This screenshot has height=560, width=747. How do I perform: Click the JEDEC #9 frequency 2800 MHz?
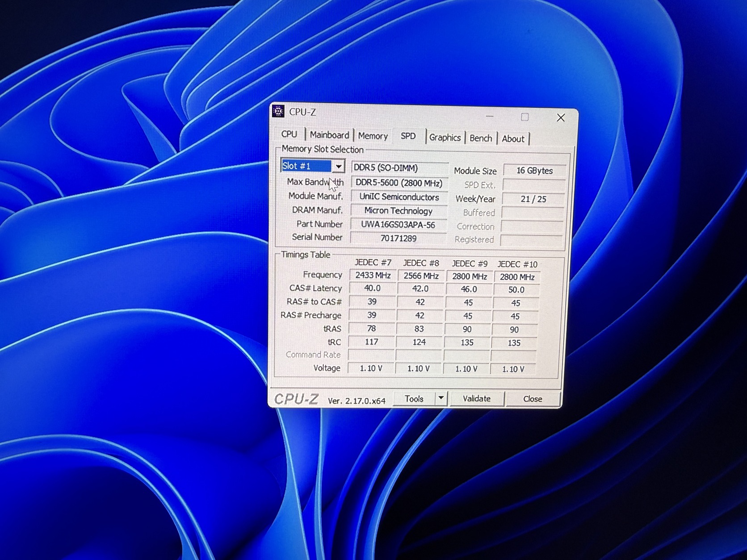(x=470, y=276)
